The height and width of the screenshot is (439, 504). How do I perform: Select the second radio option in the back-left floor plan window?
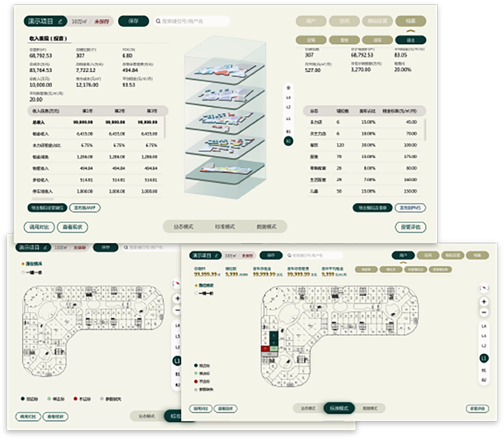24,272
